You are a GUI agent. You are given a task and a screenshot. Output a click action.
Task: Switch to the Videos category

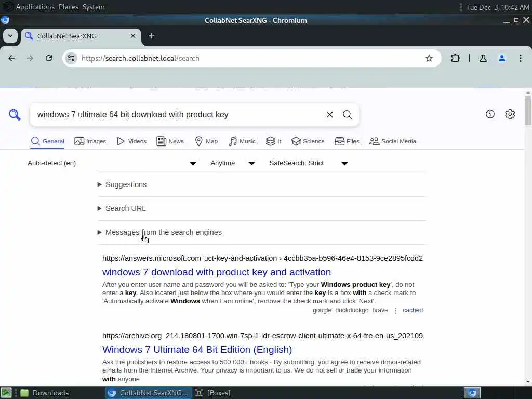click(x=131, y=141)
